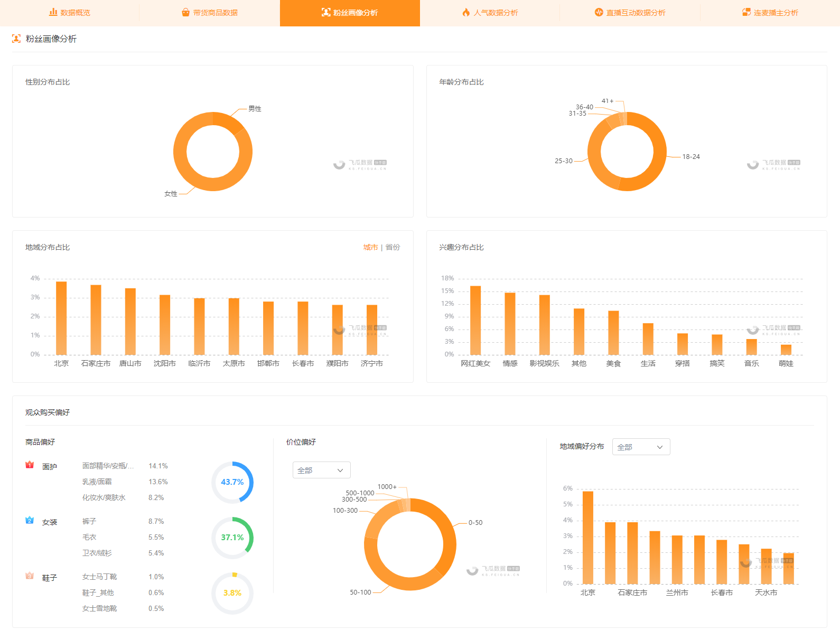Click the 男性 segment label in gender chart
Viewport: 840px width, 640px height.
pos(255,109)
